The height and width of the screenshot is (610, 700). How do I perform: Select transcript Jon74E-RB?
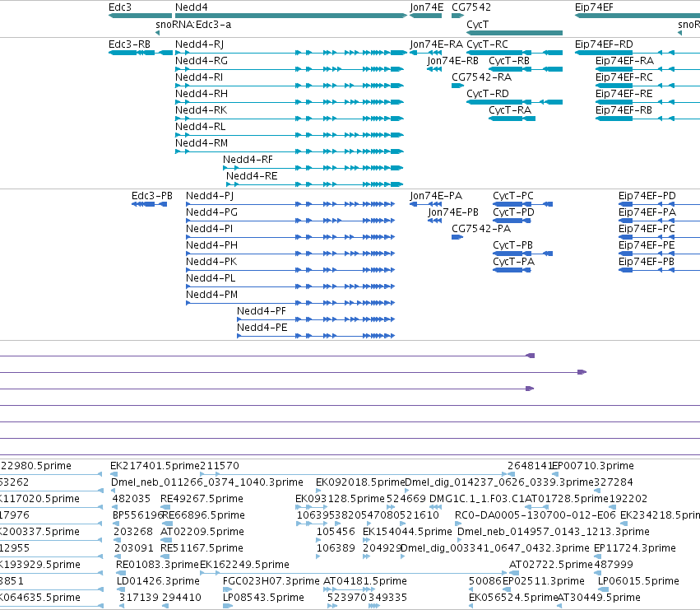point(452,61)
